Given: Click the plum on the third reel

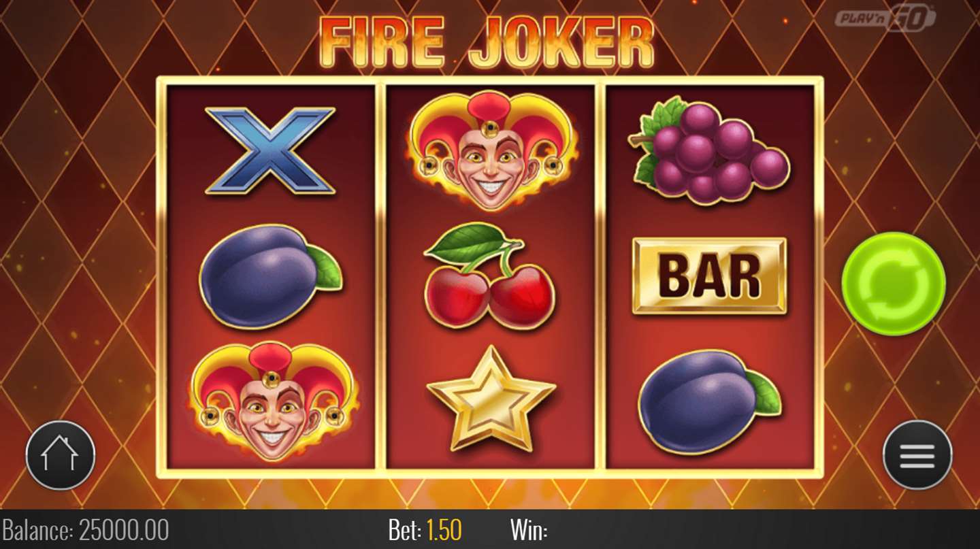Looking at the screenshot, I should point(709,401).
